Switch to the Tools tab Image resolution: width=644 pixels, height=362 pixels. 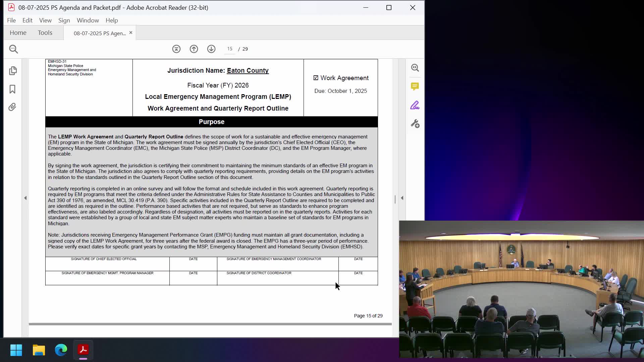pos(45,33)
